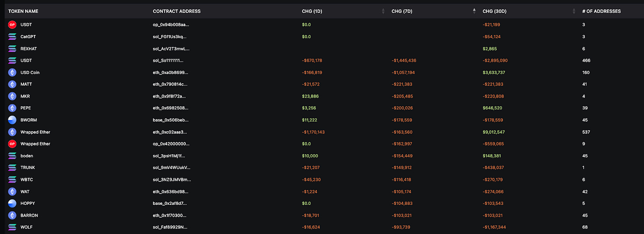Click the CHG (7D) header label
This screenshot has width=644, height=234.
[x=402, y=11]
